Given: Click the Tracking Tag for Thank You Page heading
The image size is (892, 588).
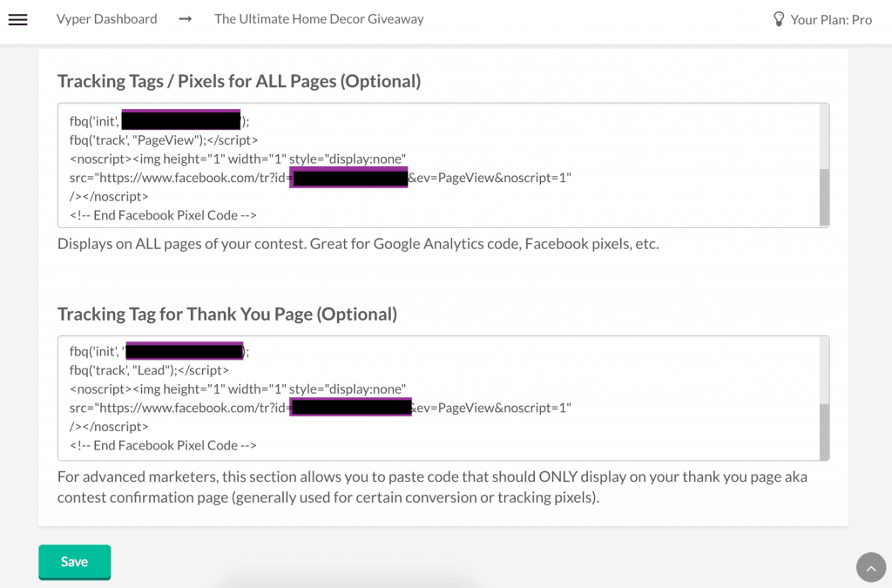Looking at the screenshot, I should click(x=226, y=314).
